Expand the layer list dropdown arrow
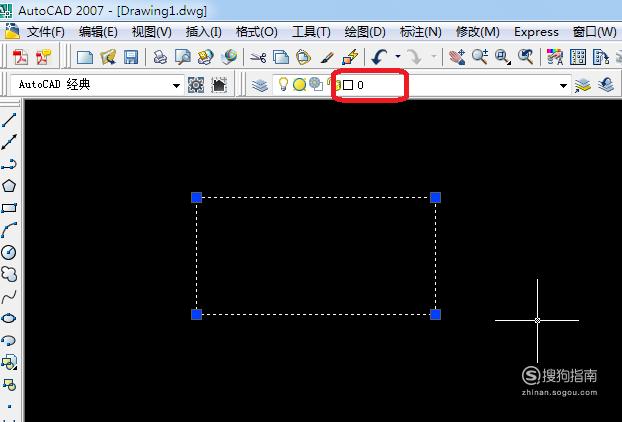The height and width of the screenshot is (422, 622). (x=563, y=85)
